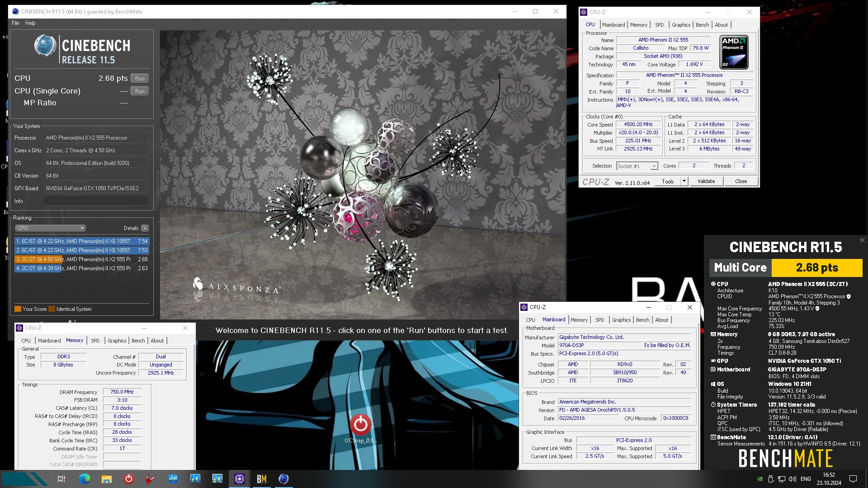This screenshot has height=488, width=868.
Task: Click the mainboard model field 970A-DS3P
Action: tap(600, 345)
